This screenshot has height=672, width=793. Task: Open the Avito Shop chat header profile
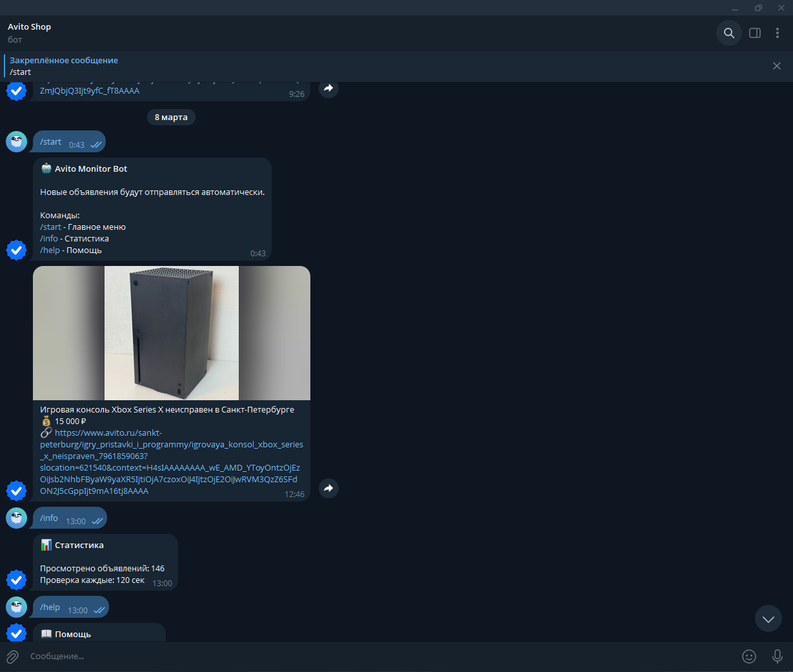[29, 33]
